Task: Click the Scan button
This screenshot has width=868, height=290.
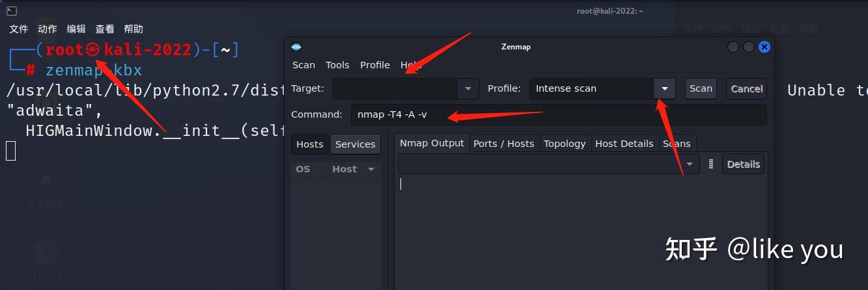Action: (701, 88)
